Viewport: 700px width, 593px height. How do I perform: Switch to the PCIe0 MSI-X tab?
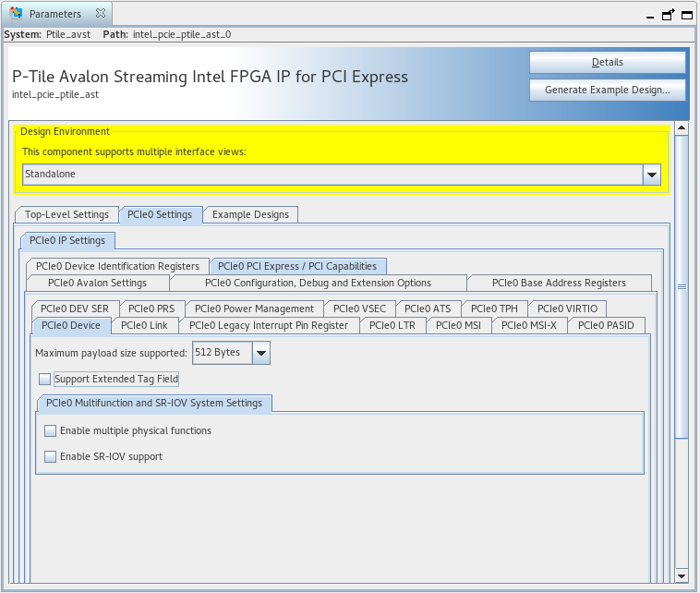coord(529,325)
